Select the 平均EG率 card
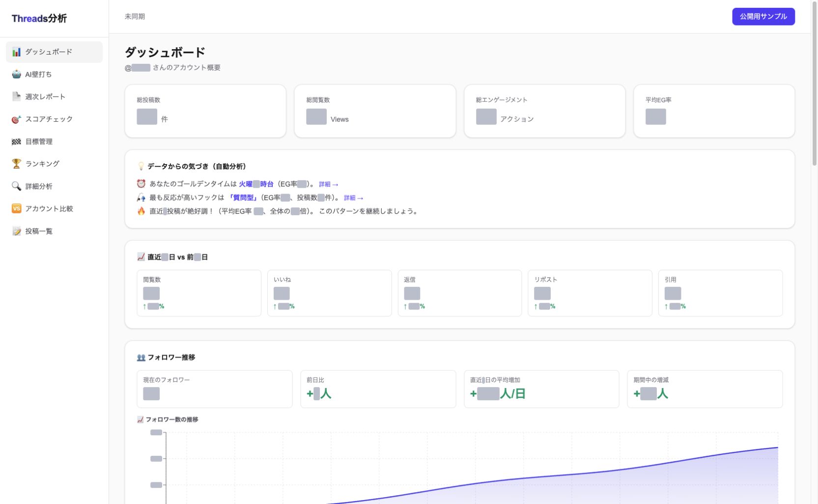Viewport: 818px width, 504px height. 714,111
